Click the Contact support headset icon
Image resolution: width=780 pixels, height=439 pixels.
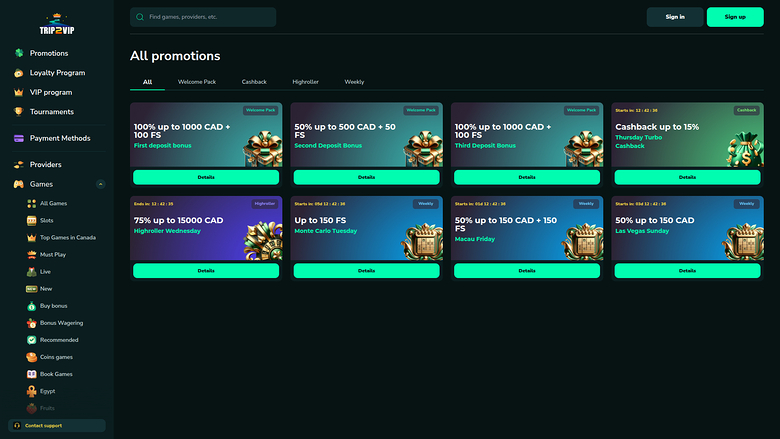pos(17,426)
